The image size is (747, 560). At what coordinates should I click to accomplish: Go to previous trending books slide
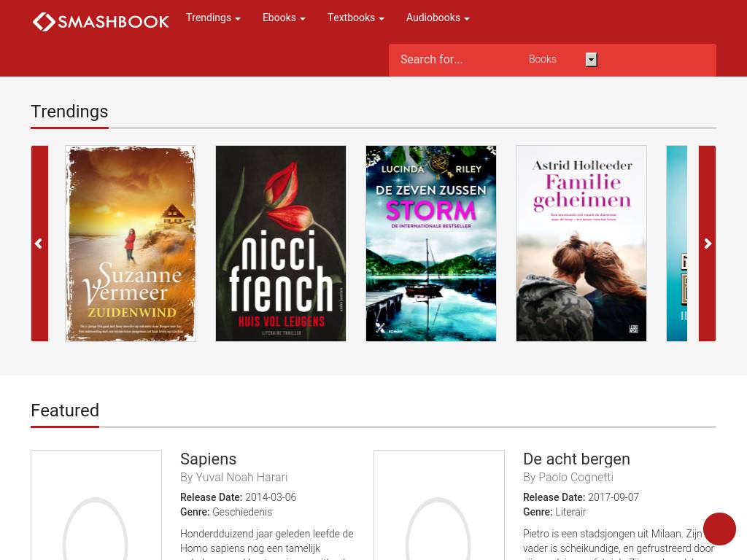tap(39, 244)
